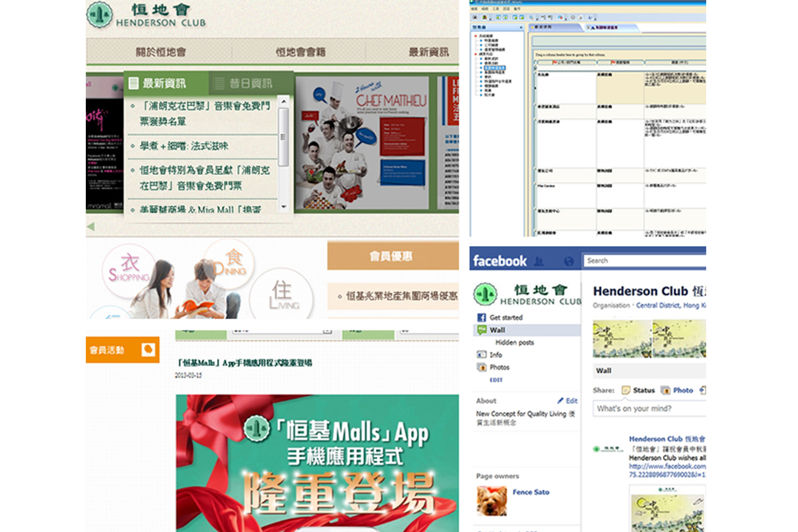The height and width of the screenshot is (532, 798).
Task: Click the green left carousel arrow
Action: pos(91,227)
